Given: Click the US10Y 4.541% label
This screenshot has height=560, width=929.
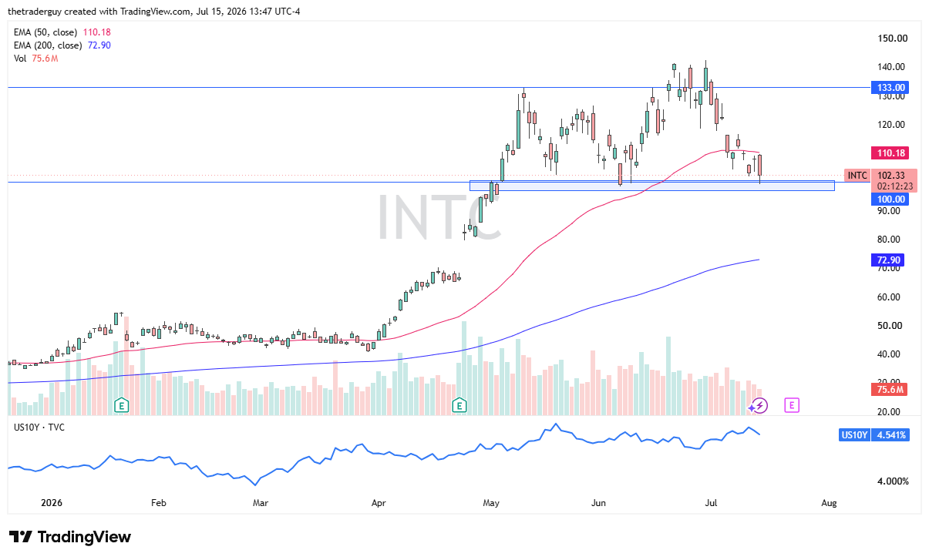Looking at the screenshot, I should (x=874, y=435).
